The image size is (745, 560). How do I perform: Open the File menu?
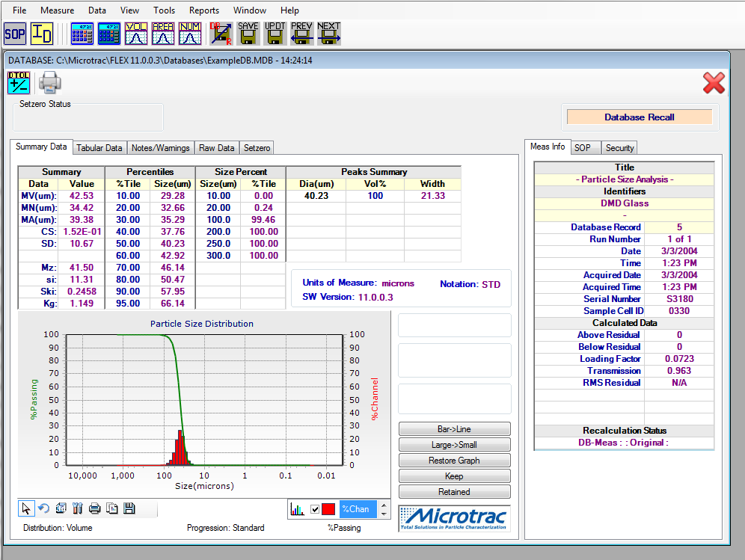(x=19, y=10)
